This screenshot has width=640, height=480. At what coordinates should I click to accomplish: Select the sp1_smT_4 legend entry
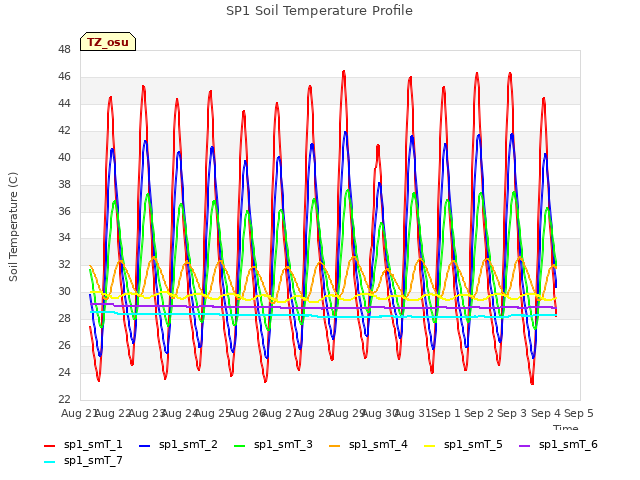[x=368, y=444]
